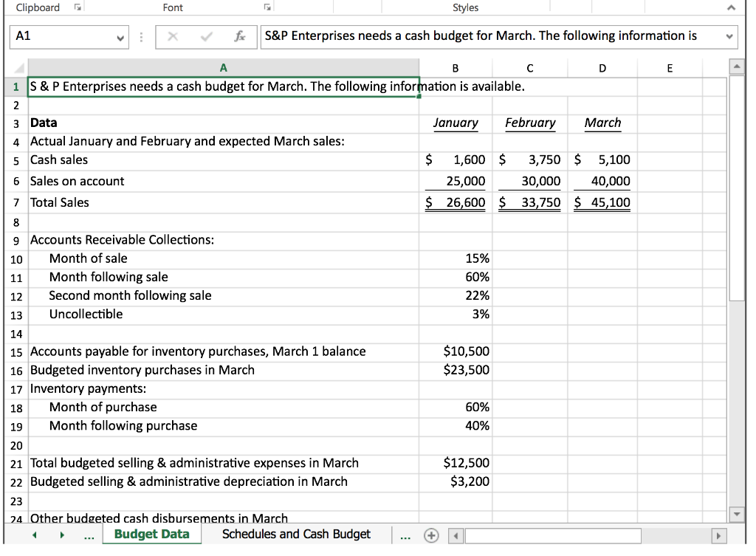This screenshot has height=556, width=756.
Task: Select the Budget Data sheet tab
Action: click(152, 535)
